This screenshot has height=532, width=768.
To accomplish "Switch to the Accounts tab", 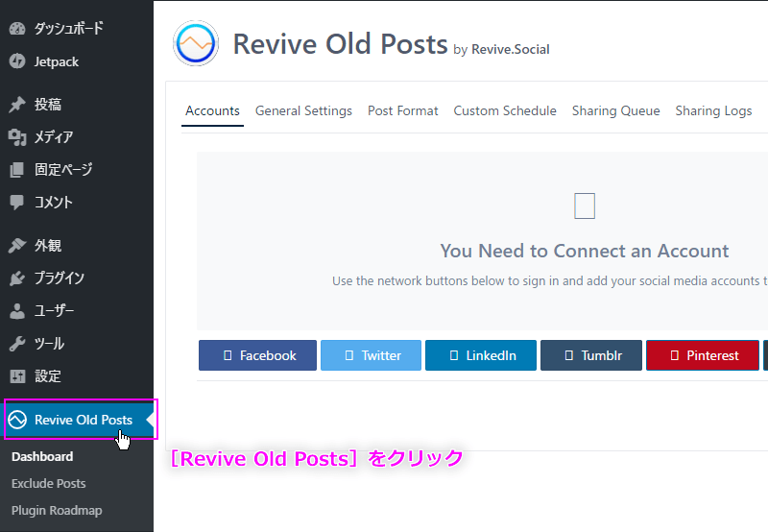I will pos(212,110).
